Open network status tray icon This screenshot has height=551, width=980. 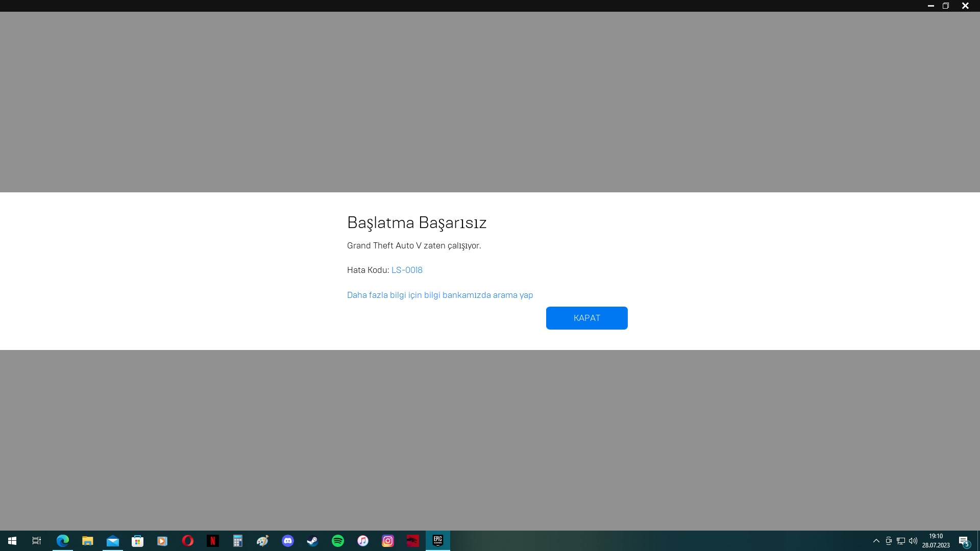[x=901, y=541]
